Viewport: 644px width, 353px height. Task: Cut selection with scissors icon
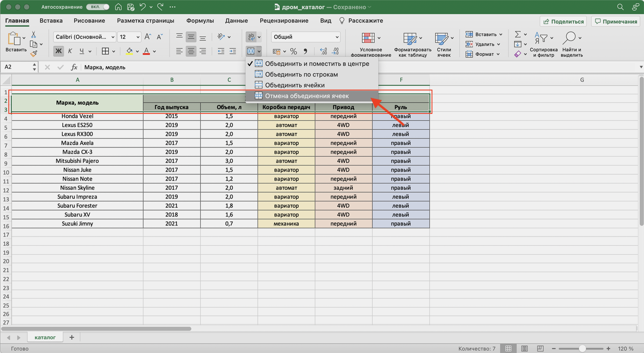coord(33,35)
